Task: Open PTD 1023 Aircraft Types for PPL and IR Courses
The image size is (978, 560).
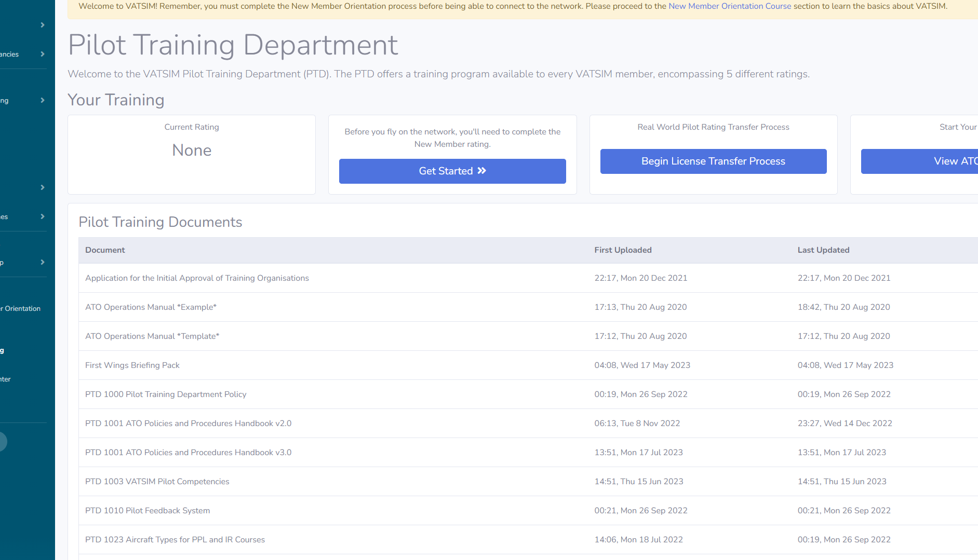Action: click(175, 539)
